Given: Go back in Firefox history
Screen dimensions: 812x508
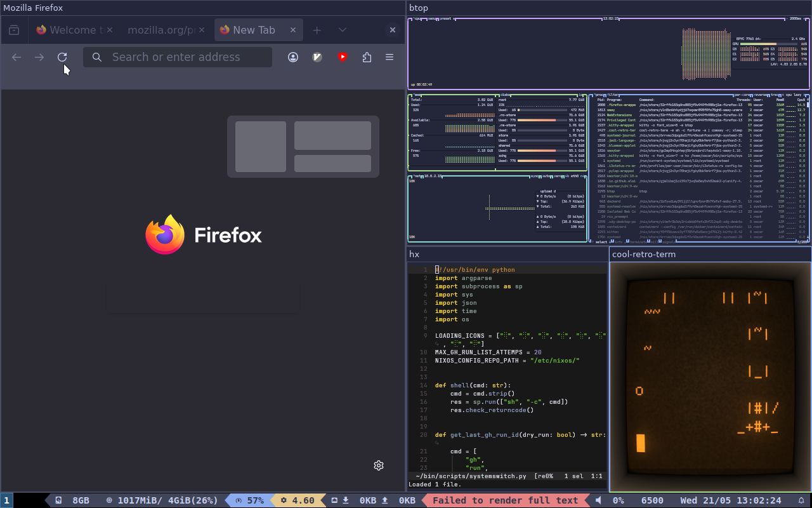Looking at the screenshot, I should tap(16, 57).
